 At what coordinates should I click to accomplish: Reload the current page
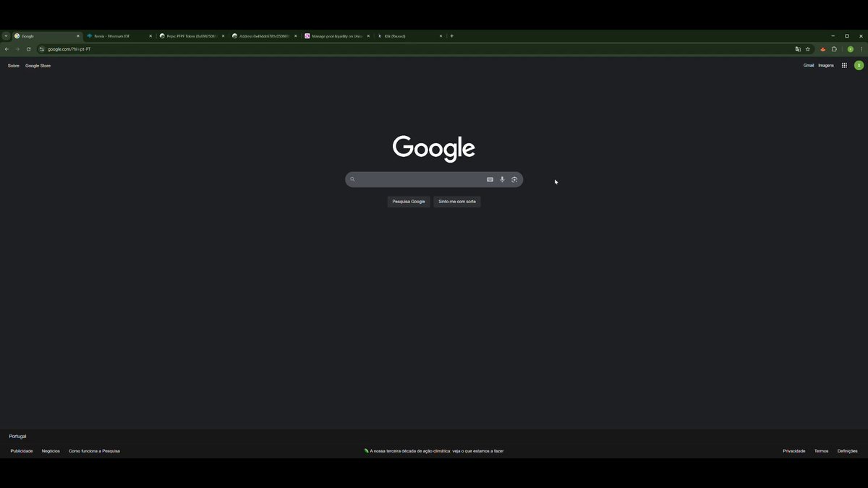pyautogui.click(x=28, y=49)
